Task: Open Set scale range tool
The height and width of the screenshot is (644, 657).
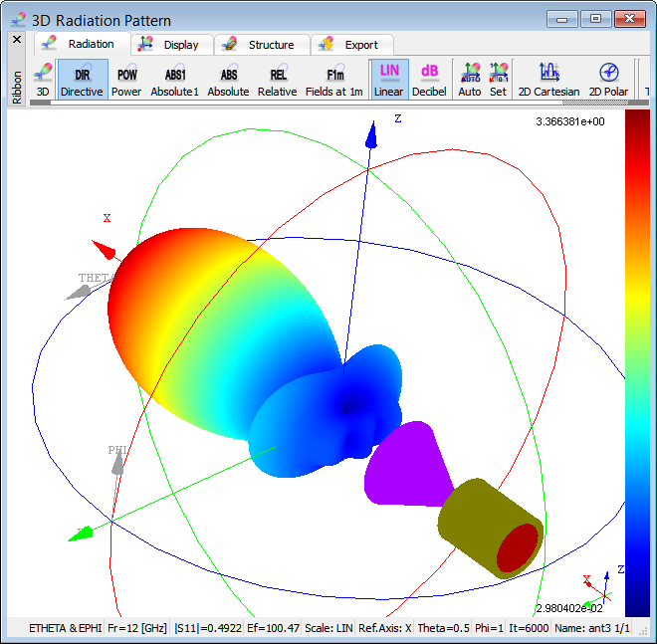Action: point(498,79)
